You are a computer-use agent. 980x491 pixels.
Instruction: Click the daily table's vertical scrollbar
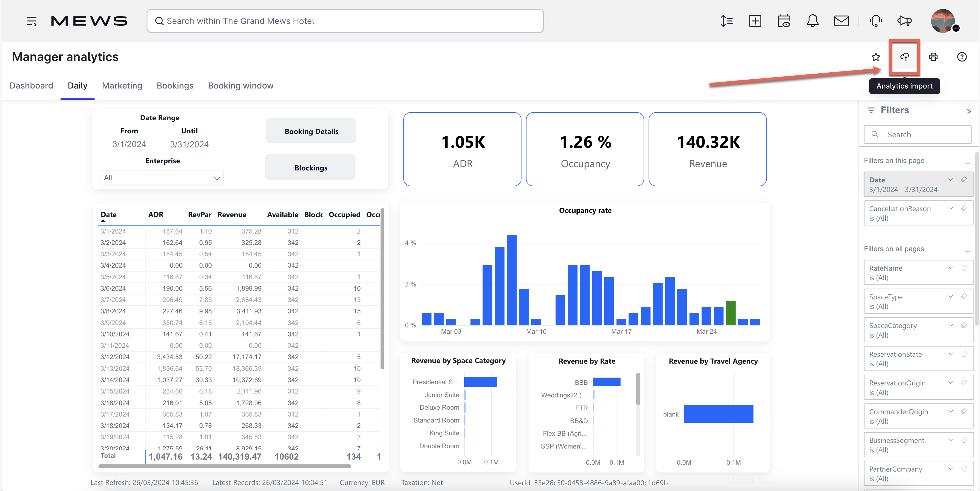[382, 288]
